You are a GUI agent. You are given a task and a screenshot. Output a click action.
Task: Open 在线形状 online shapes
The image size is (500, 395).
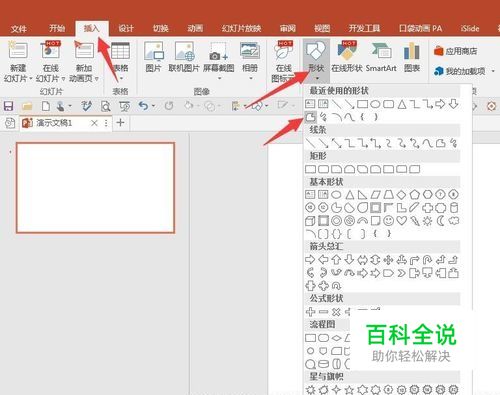(x=347, y=57)
